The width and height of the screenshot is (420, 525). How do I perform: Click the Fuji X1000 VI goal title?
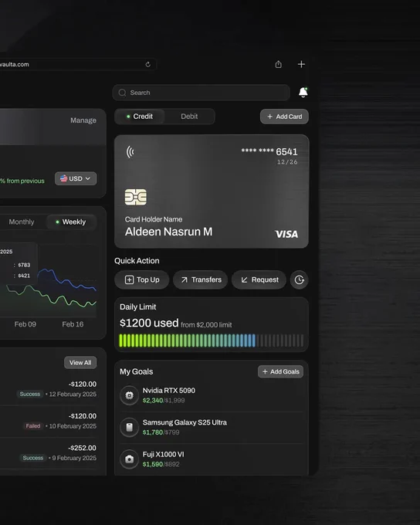(x=163, y=454)
